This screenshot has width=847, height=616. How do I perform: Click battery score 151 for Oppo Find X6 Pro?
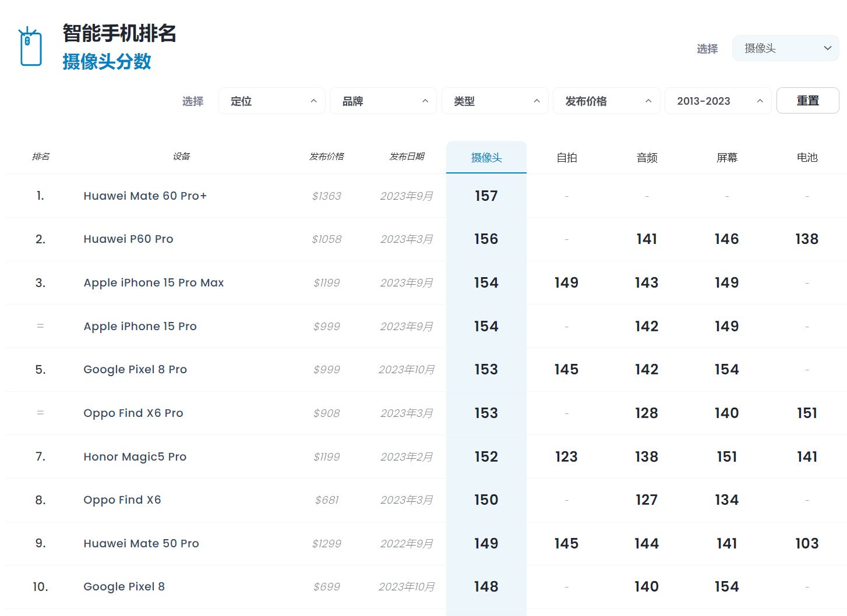(807, 413)
